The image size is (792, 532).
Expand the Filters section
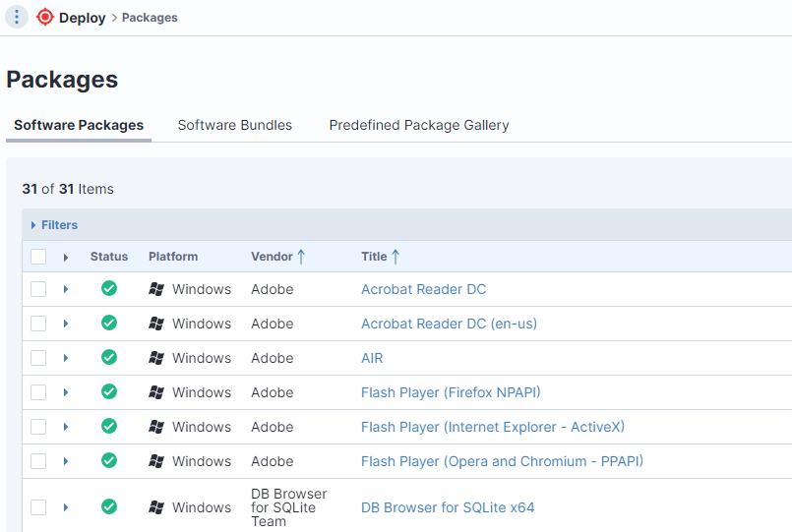54,224
